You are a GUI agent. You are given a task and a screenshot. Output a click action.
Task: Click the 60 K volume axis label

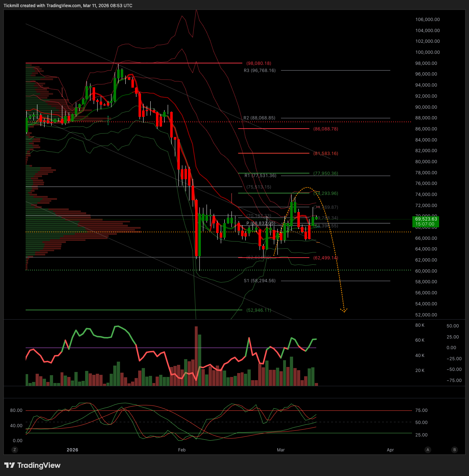[x=420, y=340]
